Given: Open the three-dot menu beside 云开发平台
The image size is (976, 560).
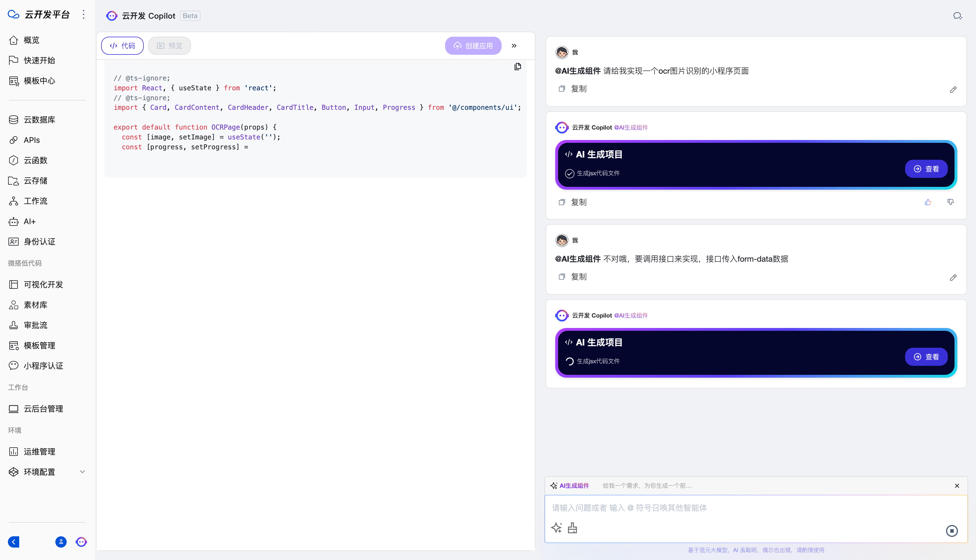Looking at the screenshot, I should 84,15.
